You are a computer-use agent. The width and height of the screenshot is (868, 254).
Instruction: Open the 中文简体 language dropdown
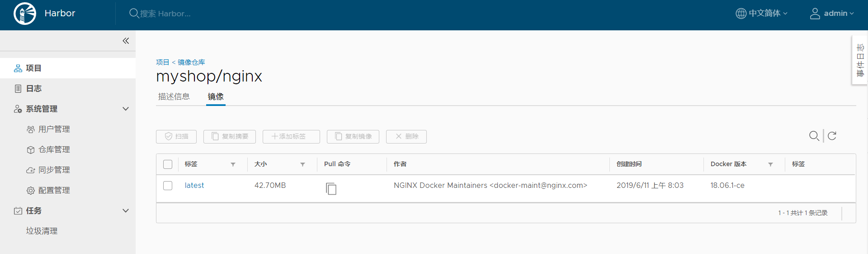(762, 14)
